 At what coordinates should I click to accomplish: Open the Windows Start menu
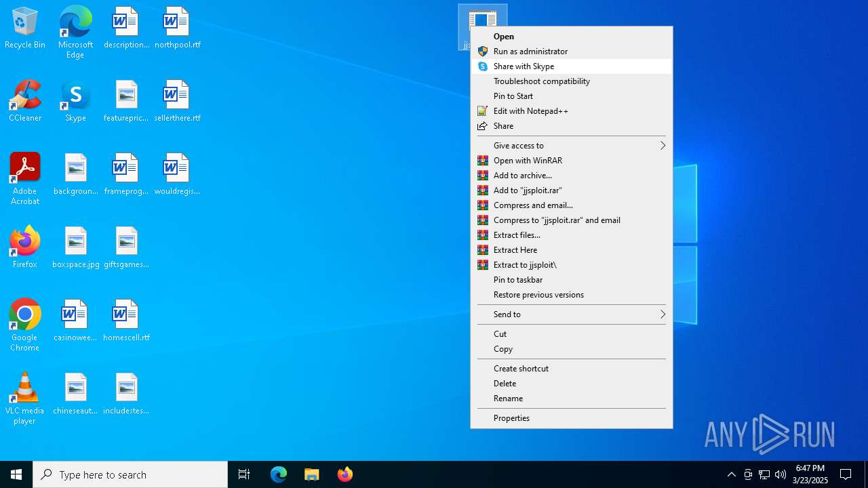[16, 474]
